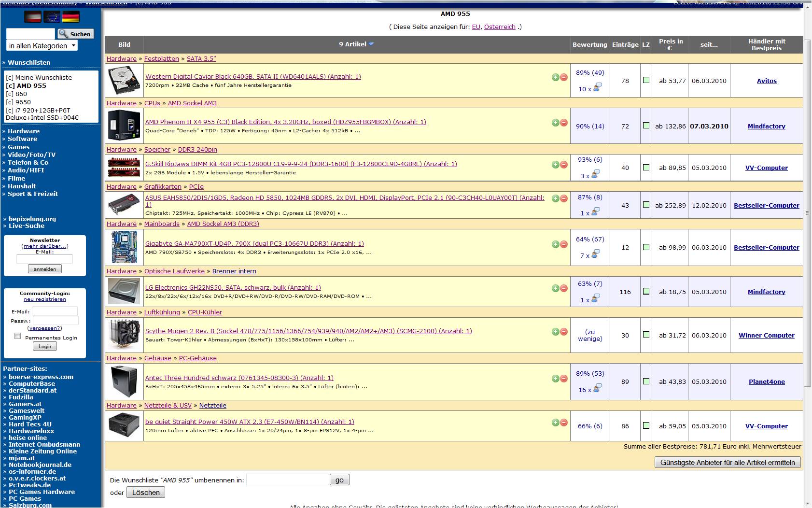This screenshot has width=812, height=508.
Task: Open the '[c] 9650' wishlist
Action: coord(18,102)
